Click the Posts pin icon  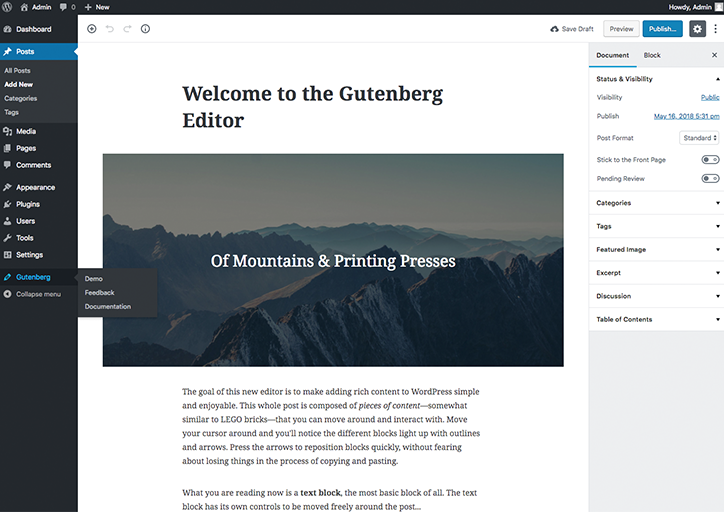point(7,51)
